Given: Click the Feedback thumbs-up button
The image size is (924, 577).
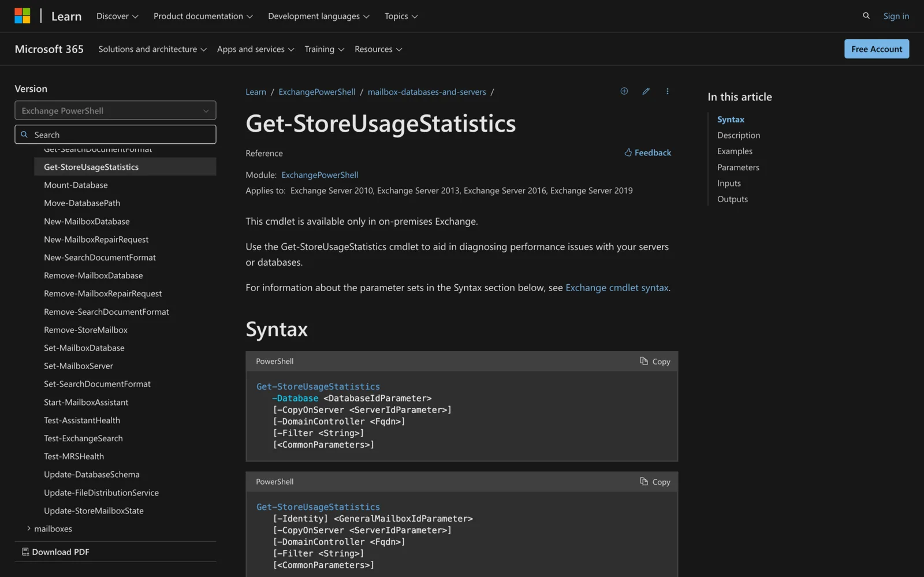Looking at the screenshot, I should (647, 152).
